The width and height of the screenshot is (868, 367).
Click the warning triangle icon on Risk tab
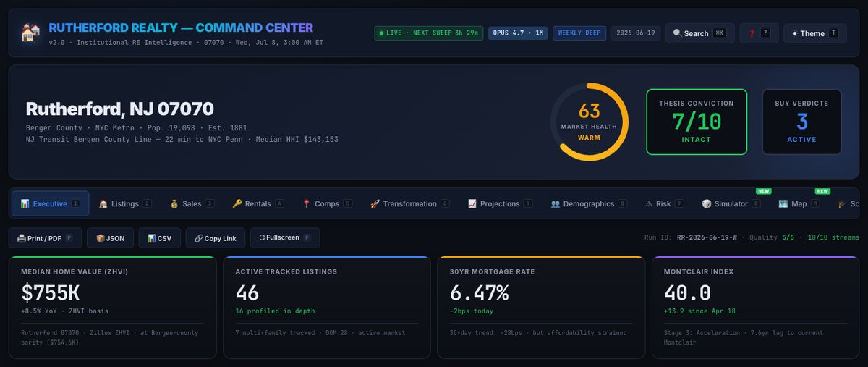coord(649,204)
